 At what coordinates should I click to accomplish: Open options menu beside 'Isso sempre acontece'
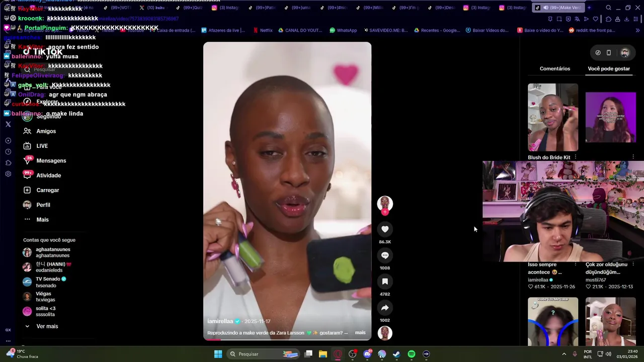(576, 264)
